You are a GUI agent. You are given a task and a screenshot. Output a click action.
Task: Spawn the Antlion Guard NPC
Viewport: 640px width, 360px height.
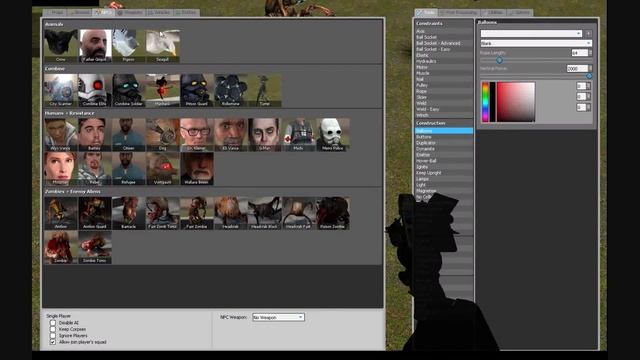[95, 213]
